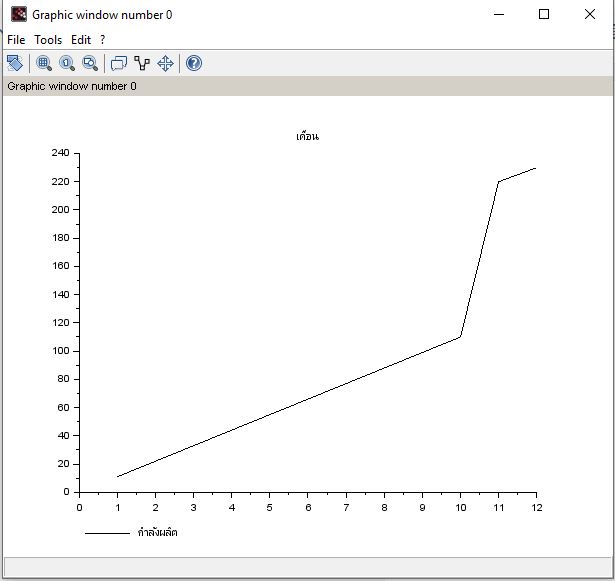Click the x-axis label 12

[x=537, y=508]
